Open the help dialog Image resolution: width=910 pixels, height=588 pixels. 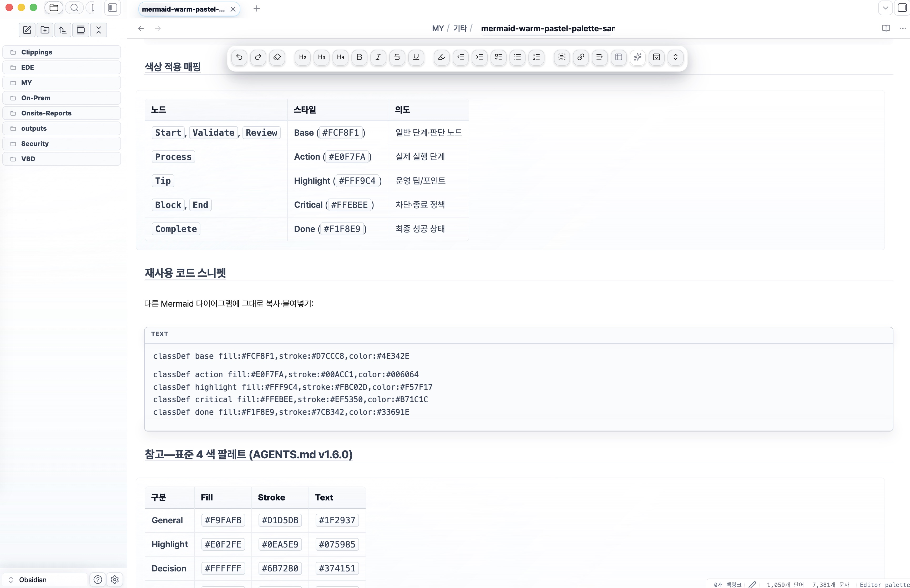98,580
